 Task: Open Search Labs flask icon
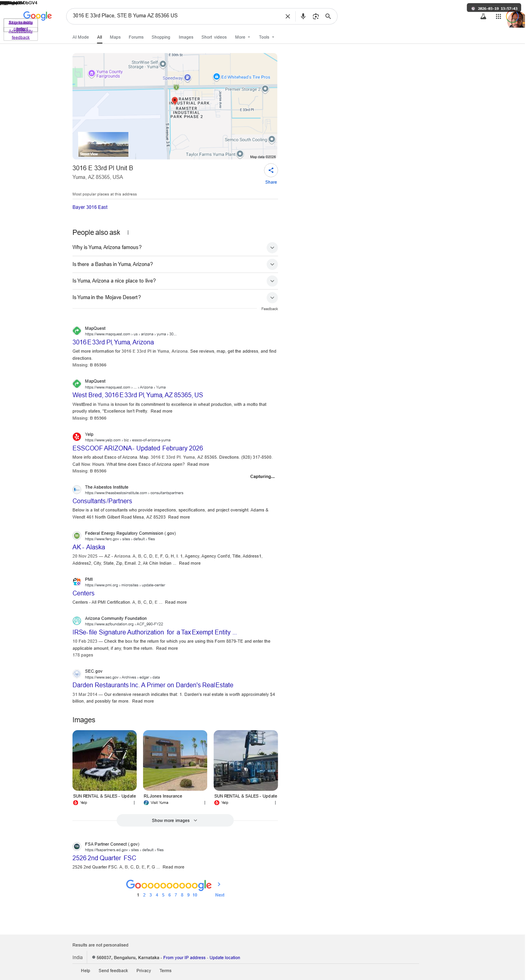(483, 17)
